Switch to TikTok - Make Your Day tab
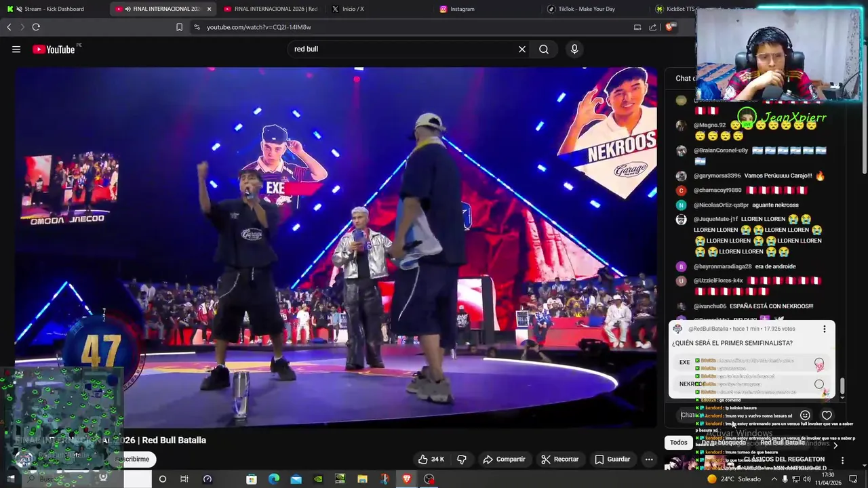The image size is (868, 488). coord(597,9)
